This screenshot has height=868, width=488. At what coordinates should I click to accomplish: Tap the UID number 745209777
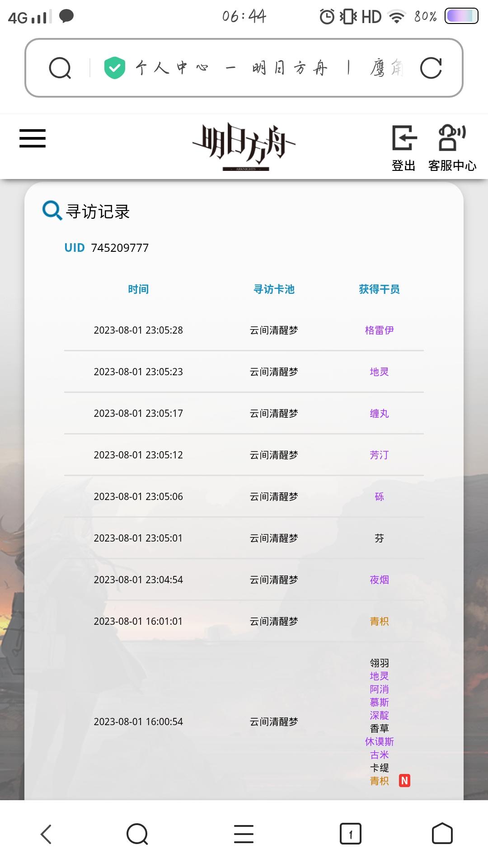coord(120,248)
